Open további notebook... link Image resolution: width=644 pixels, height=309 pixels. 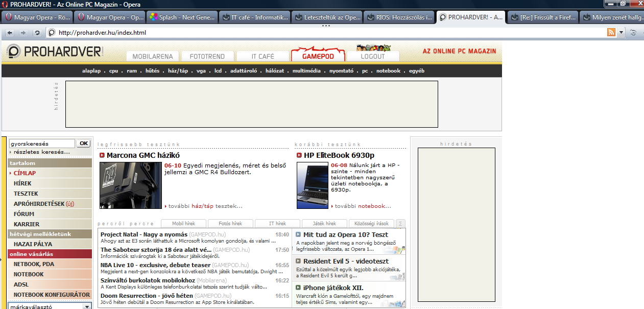(x=363, y=206)
